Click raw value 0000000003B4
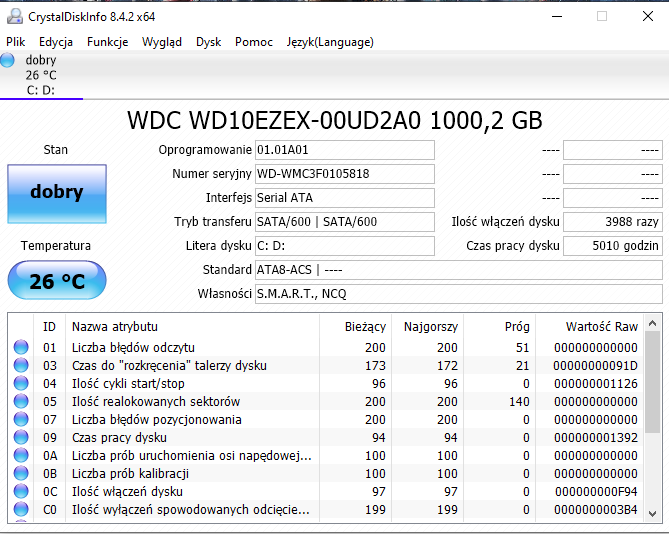The height and width of the screenshot is (534, 669). click(596, 510)
